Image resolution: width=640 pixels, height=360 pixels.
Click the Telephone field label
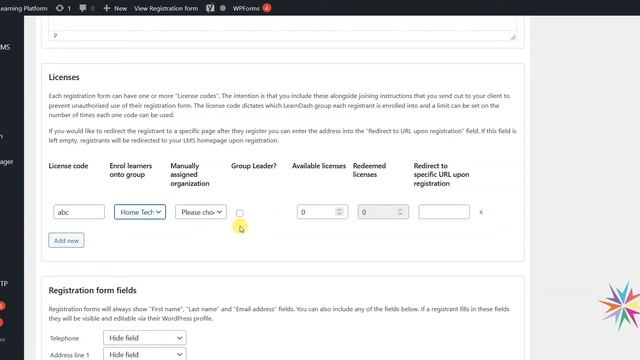[x=64, y=338]
